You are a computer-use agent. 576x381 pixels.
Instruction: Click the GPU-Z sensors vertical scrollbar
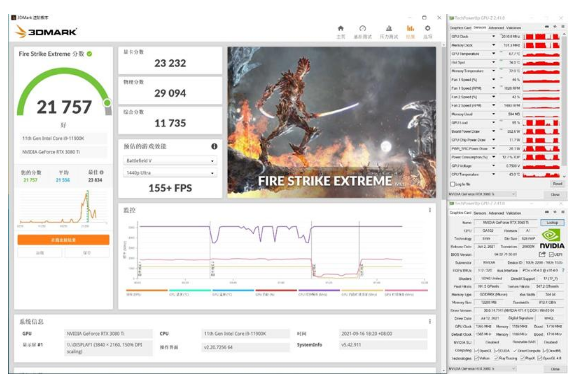pos(564,99)
